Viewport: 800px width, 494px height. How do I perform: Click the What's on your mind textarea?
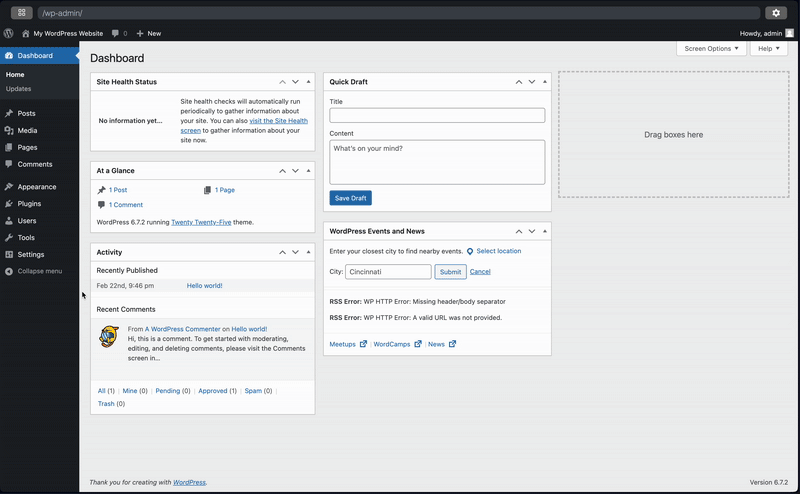tap(437, 162)
